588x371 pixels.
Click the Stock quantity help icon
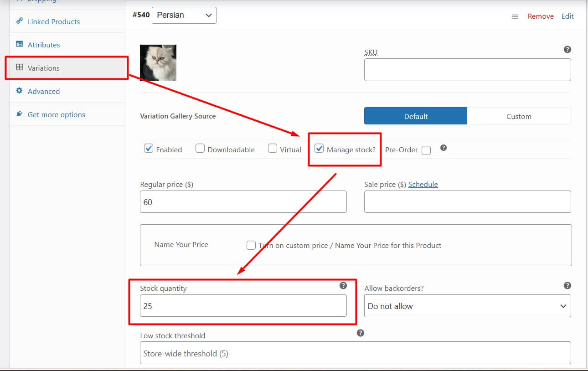tap(343, 286)
